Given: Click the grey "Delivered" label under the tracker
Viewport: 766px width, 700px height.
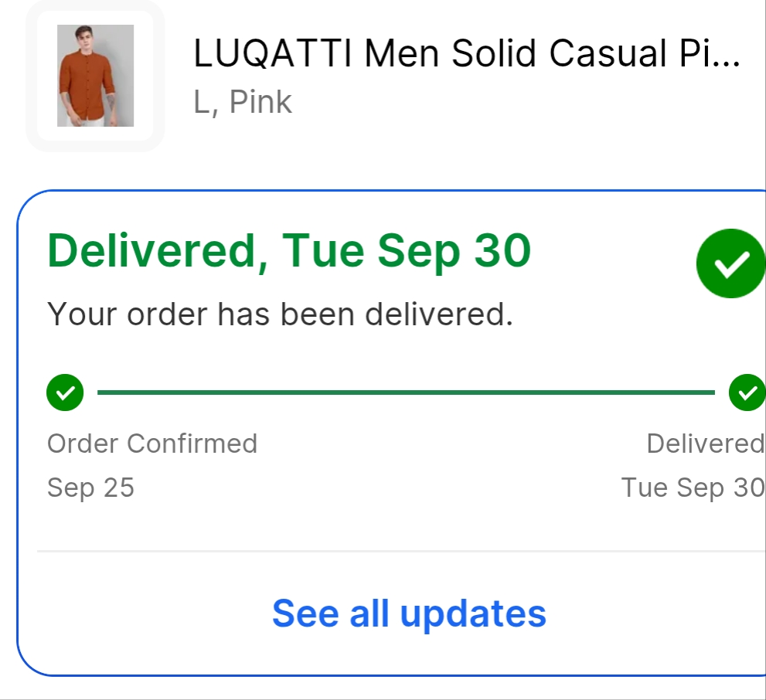Looking at the screenshot, I should [x=704, y=443].
